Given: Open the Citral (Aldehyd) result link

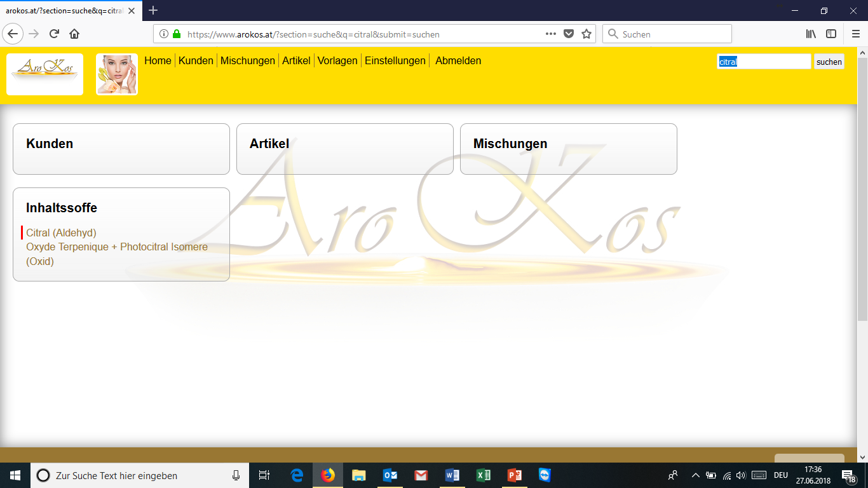Looking at the screenshot, I should pyautogui.click(x=61, y=233).
